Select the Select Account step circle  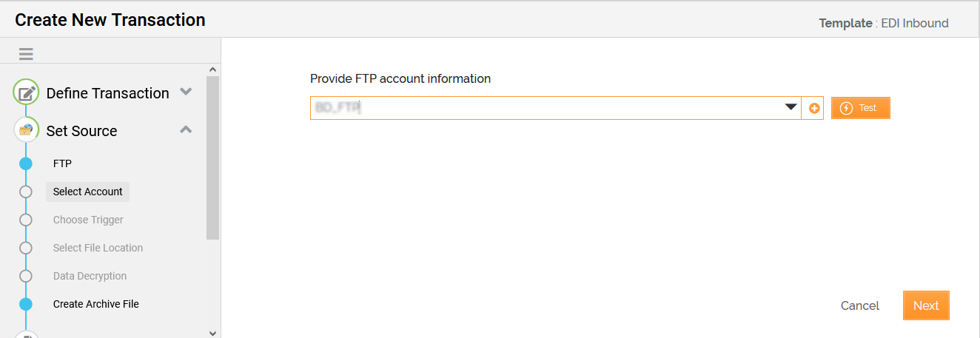coord(26,192)
